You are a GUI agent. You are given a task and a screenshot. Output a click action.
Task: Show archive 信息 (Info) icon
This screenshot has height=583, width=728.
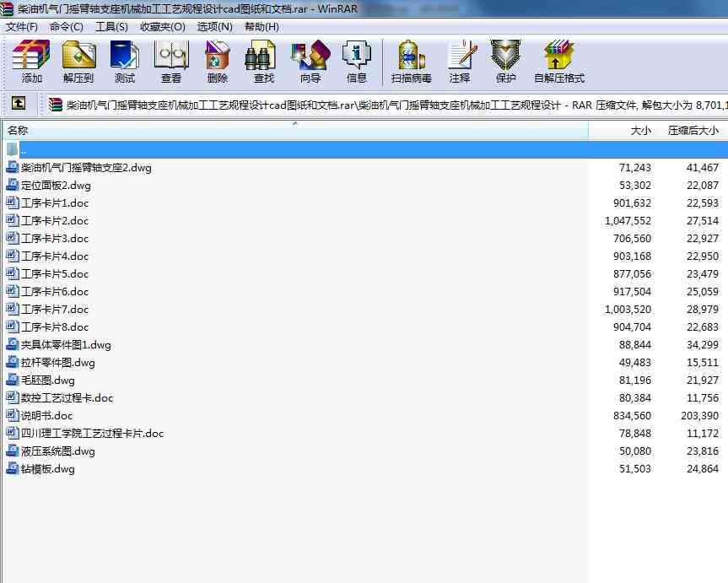[x=356, y=55]
